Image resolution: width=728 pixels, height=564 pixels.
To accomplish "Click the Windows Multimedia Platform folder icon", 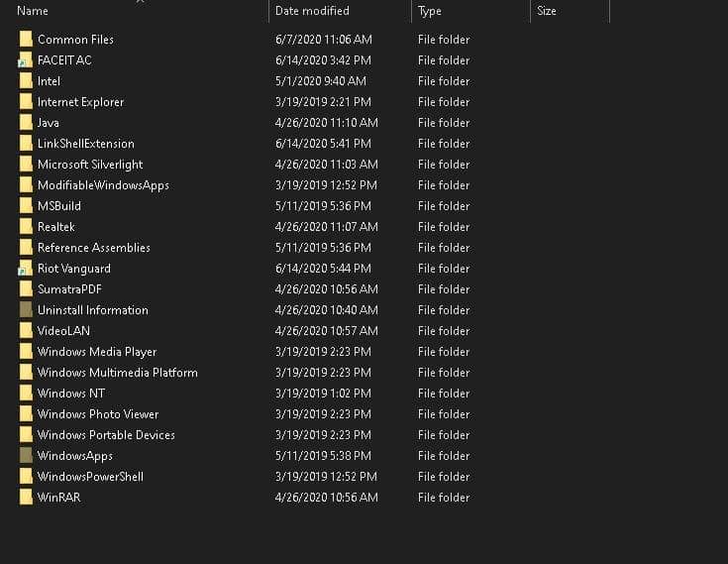I will [x=26, y=372].
